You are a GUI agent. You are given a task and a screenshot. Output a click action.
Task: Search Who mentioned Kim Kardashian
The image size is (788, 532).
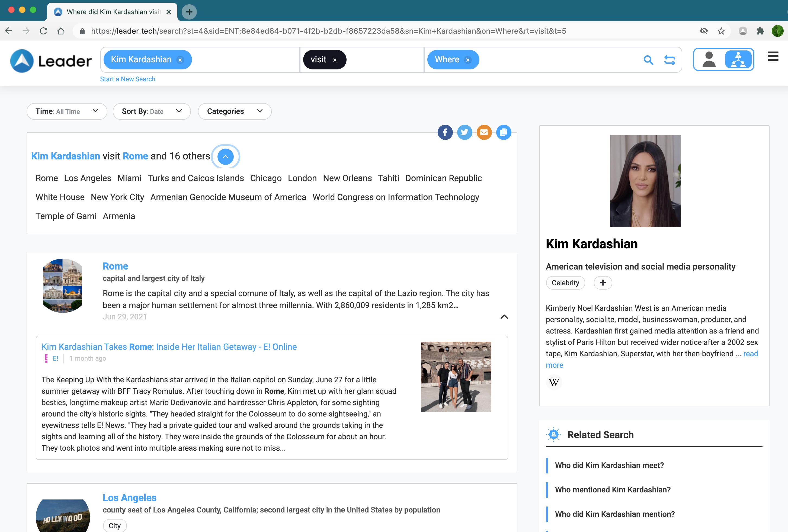pyautogui.click(x=613, y=490)
